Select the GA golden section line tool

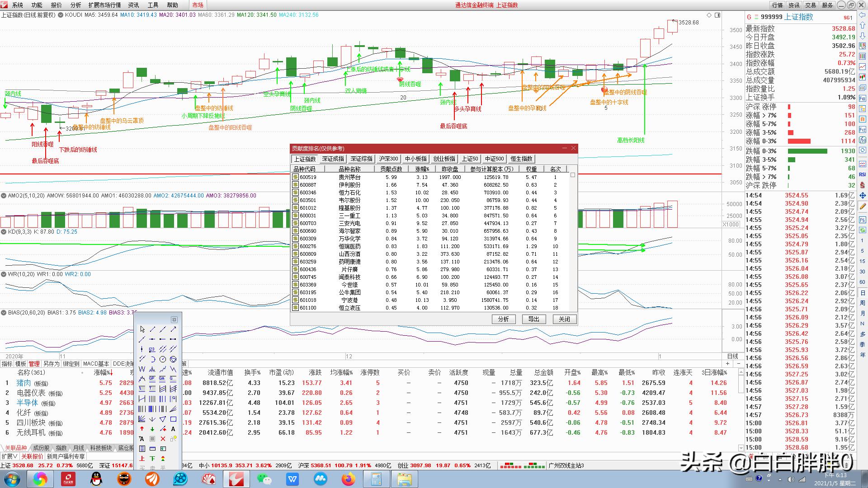tap(162, 379)
